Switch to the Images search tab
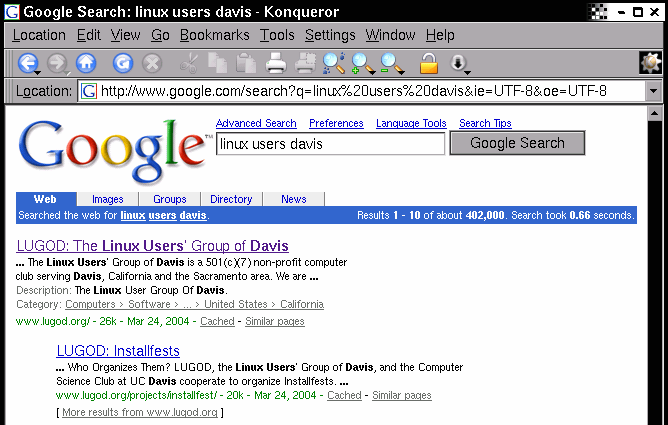 point(107,199)
